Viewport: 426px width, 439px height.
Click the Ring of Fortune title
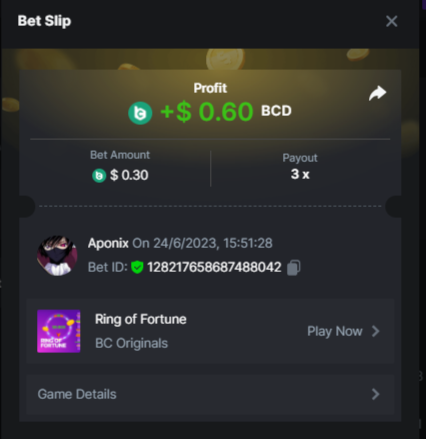141,319
